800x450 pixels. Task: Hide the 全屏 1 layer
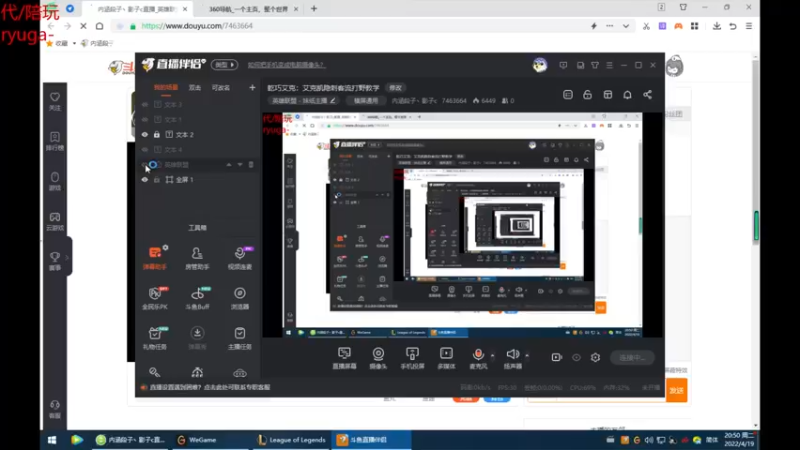tap(145, 180)
